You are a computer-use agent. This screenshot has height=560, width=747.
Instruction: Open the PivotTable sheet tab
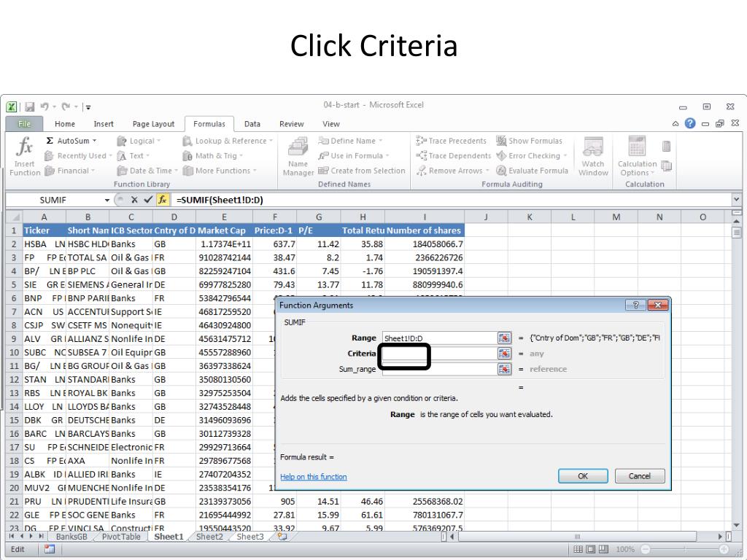coord(121,537)
